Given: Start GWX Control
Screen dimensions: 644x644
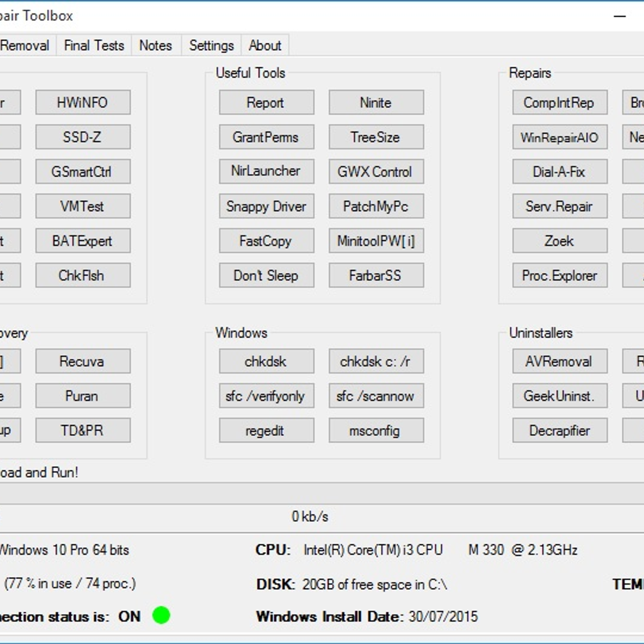Looking at the screenshot, I should [x=376, y=172].
